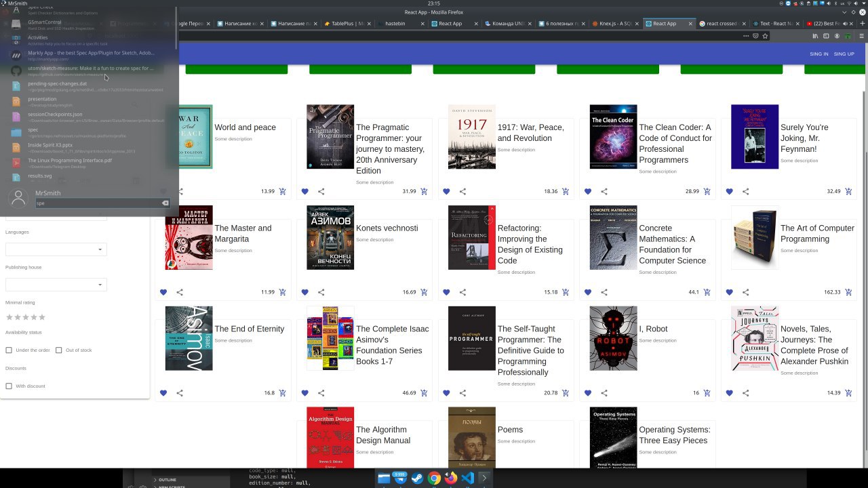Screen dimensions: 868x488
Task: Open the Languages dropdown
Action: [x=56, y=249]
